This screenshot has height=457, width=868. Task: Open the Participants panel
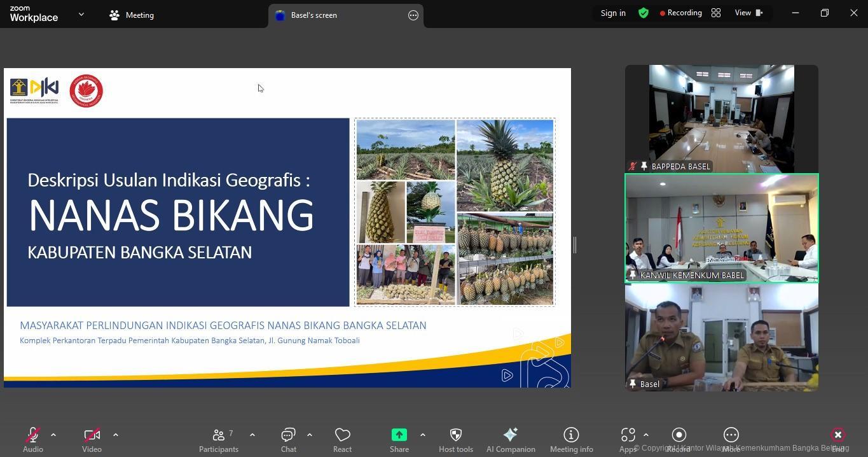(x=218, y=440)
